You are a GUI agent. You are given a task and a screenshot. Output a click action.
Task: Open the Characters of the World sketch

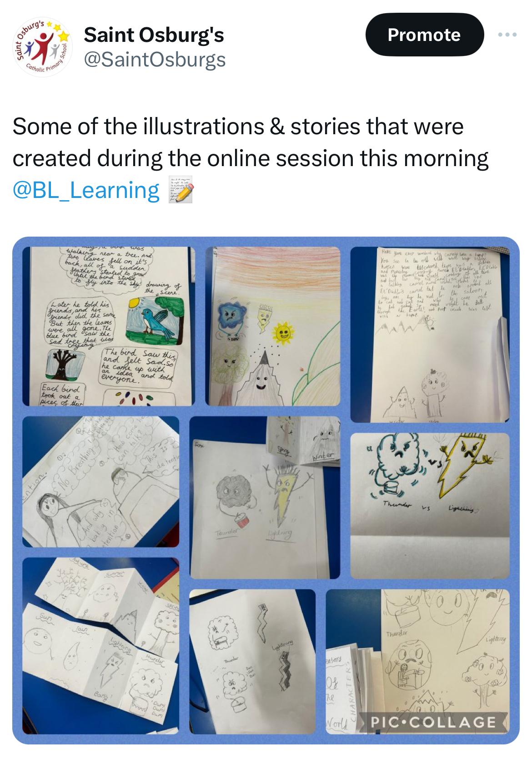418,662
